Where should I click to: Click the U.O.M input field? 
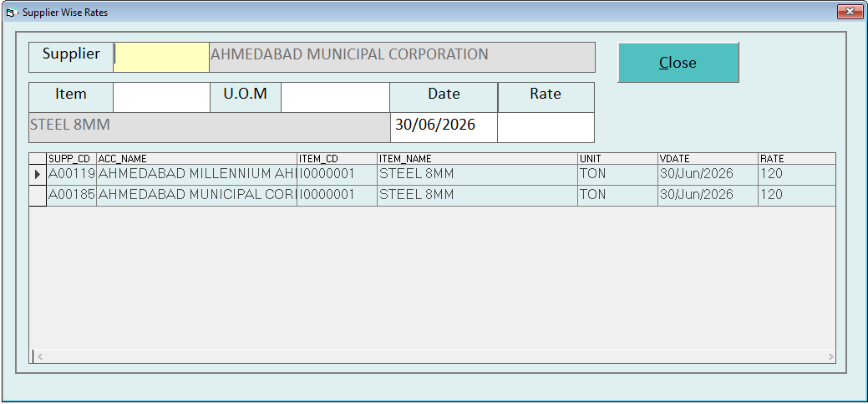335,98
